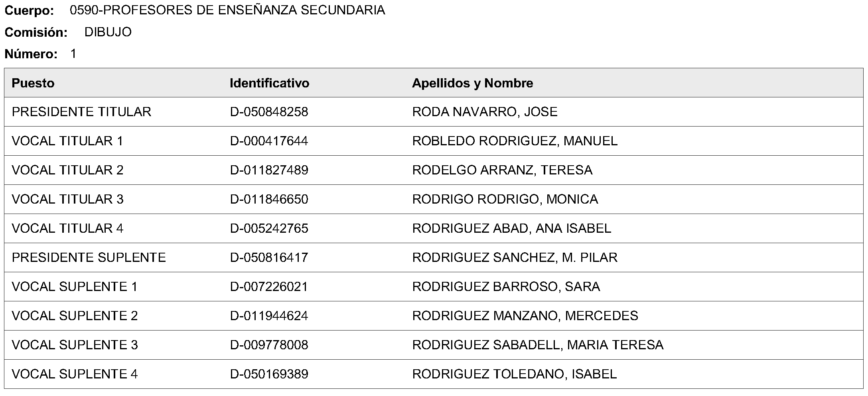Select RODRIGO RODRIGO, MONICA entry
Viewport: 868px width, 396px height.
pyautogui.click(x=505, y=199)
